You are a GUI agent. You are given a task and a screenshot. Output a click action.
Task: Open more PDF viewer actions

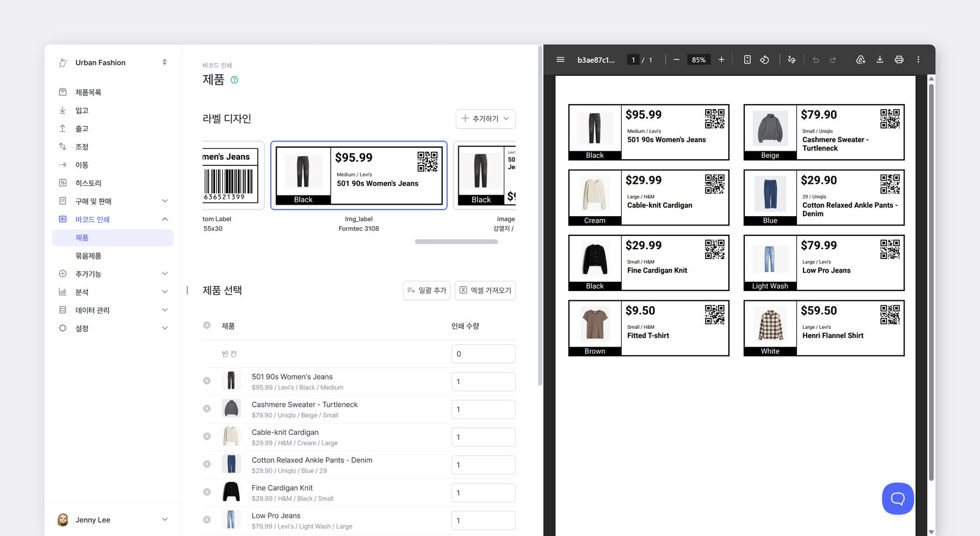point(918,59)
